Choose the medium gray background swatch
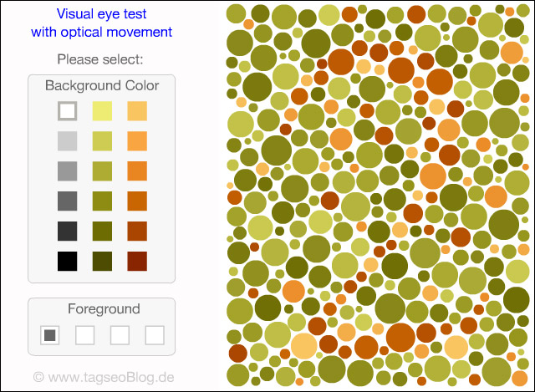The height and width of the screenshot is (392, 535). click(x=68, y=171)
